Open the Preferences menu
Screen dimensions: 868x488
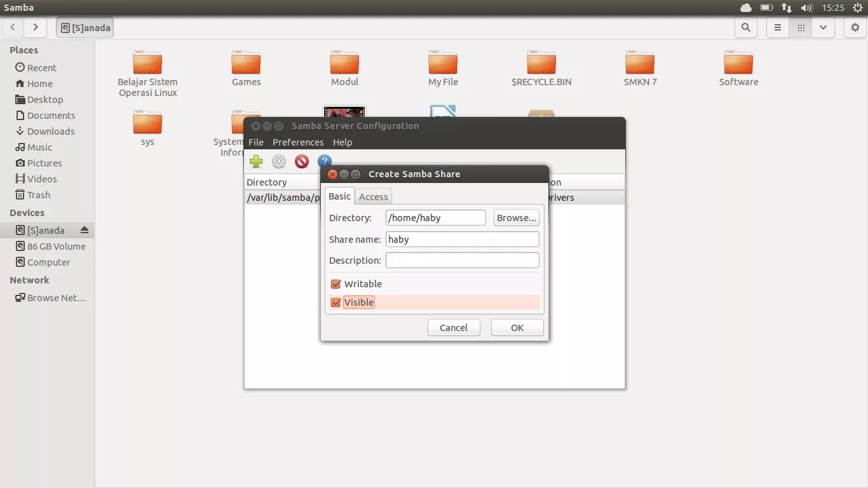pyautogui.click(x=298, y=142)
